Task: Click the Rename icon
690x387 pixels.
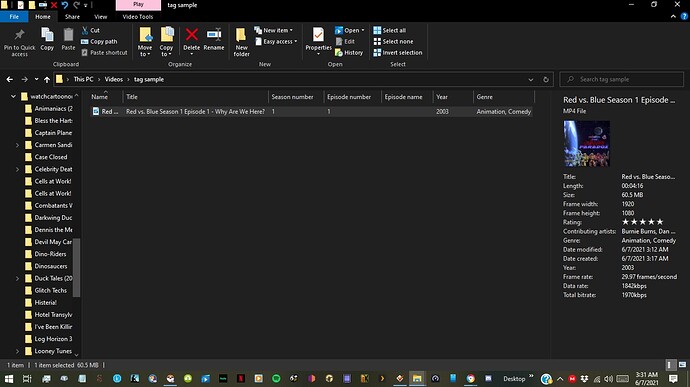Action: 214,34
